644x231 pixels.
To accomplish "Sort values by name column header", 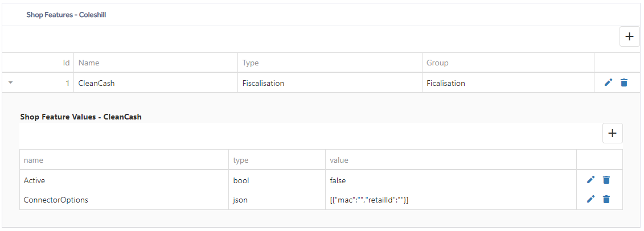I will [x=33, y=160].
